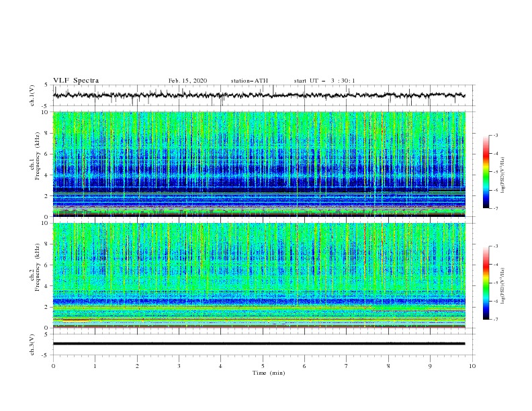Image resolution: width=532 pixels, height=411 pixels.
Task: Click the "ch.3(V)" axis label
Action: (x=32, y=345)
